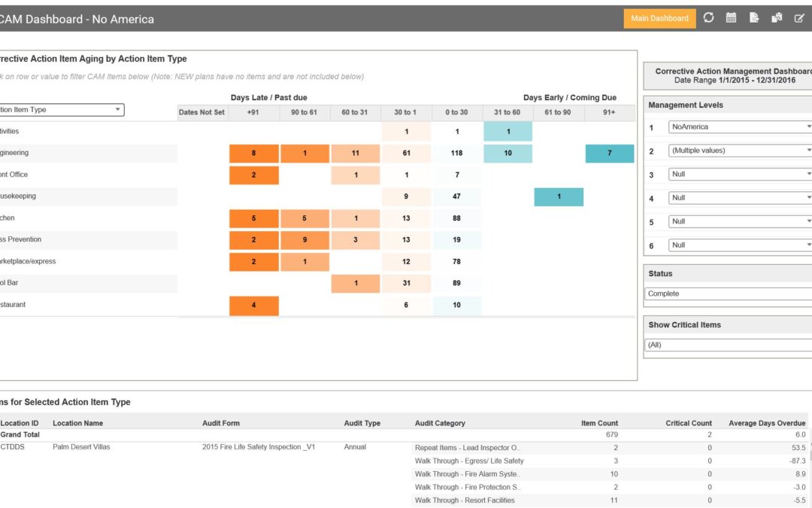Click the export document icon
Viewport: 812px width, 508px height.
click(x=753, y=18)
